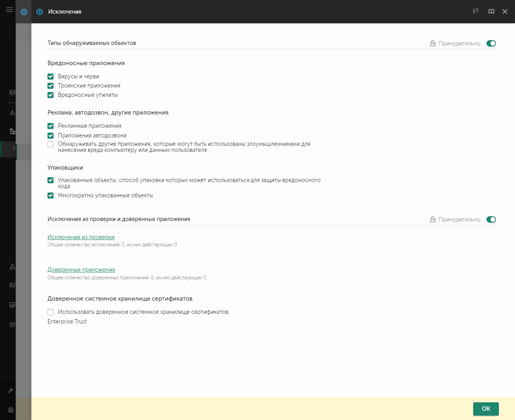Open the user account icon at sidebar bottom
This screenshot has height=420, width=515.
click(x=11, y=410)
